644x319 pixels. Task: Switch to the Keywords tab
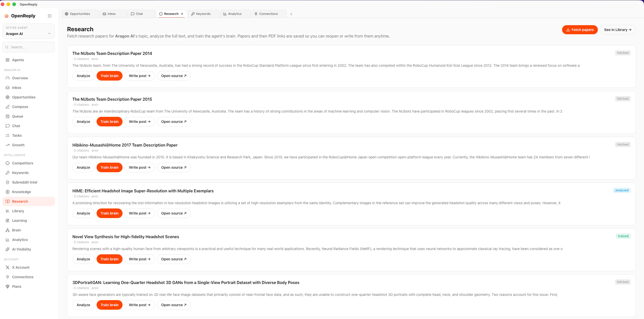(x=203, y=14)
